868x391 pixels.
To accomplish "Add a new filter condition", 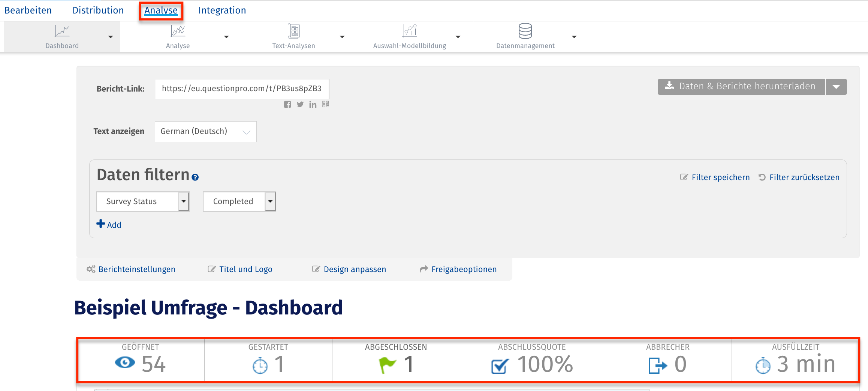I will 109,225.
